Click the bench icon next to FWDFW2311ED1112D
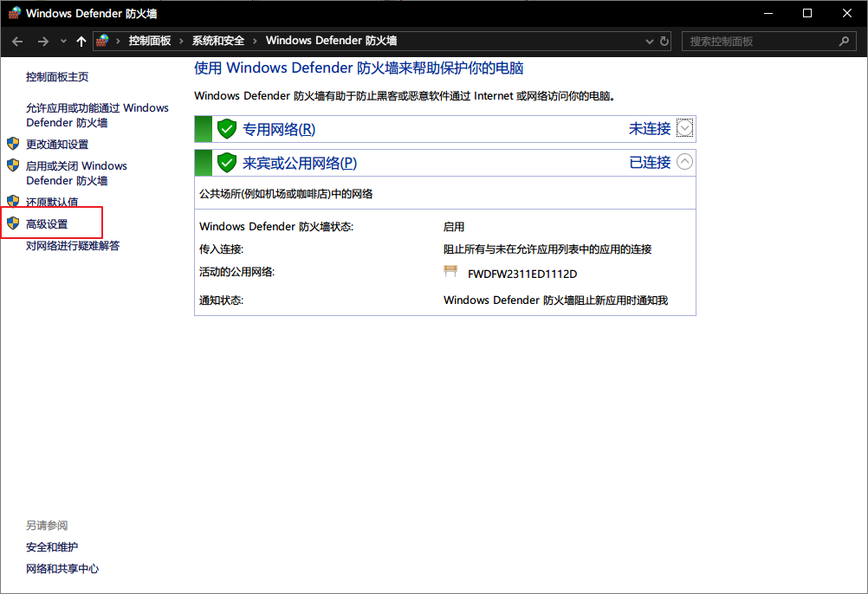 [450, 271]
